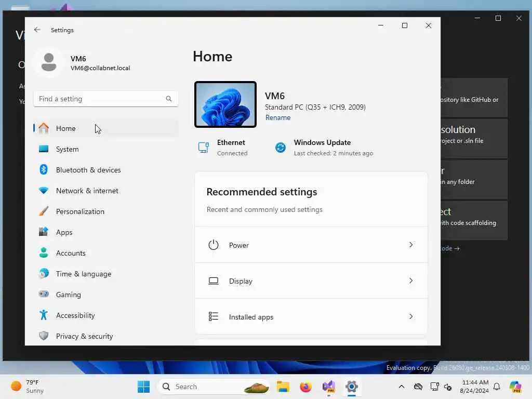Open the Ethernet Connected status
The height and width of the screenshot is (399, 532).
tap(222, 148)
